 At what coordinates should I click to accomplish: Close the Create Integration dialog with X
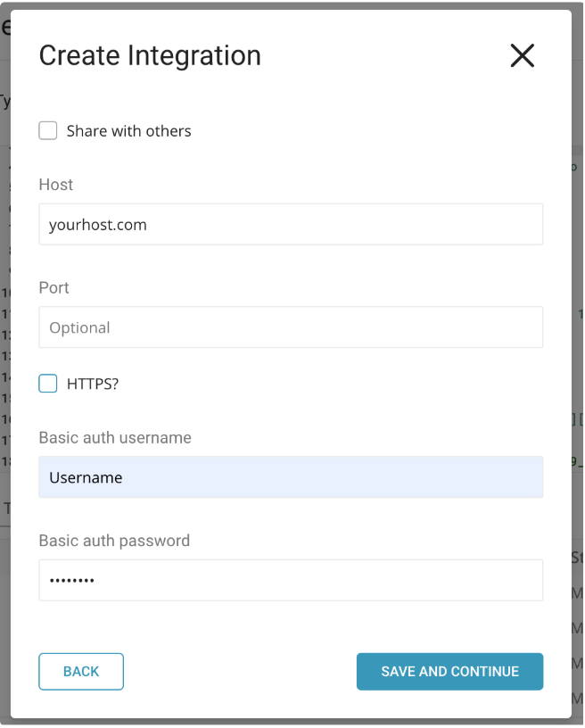(522, 56)
